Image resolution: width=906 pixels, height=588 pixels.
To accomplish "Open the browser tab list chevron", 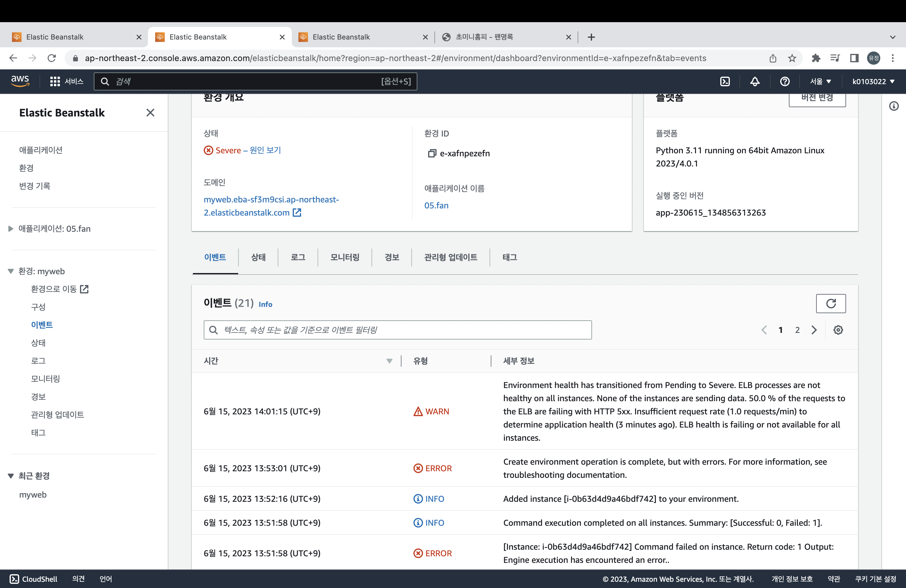I will 893,37.
